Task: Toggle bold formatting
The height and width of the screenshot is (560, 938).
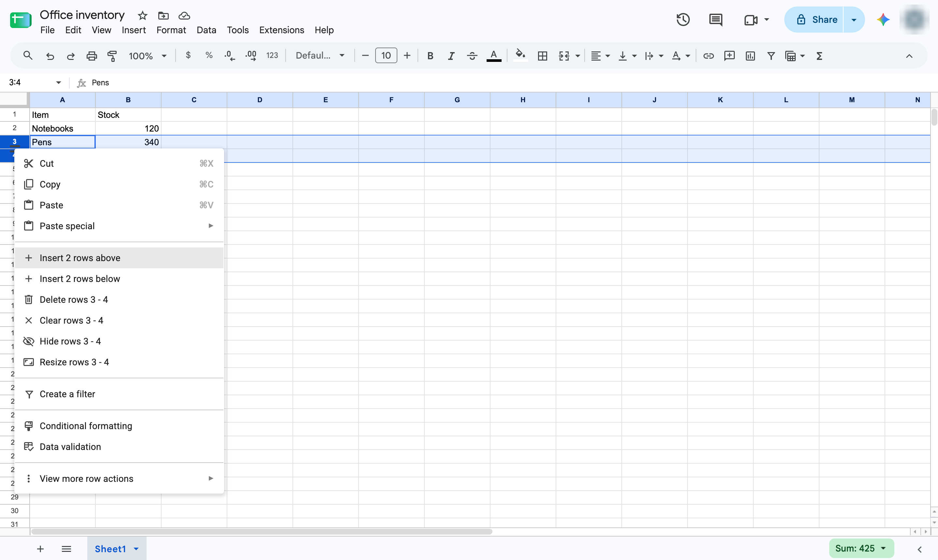Action: [x=430, y=56]
